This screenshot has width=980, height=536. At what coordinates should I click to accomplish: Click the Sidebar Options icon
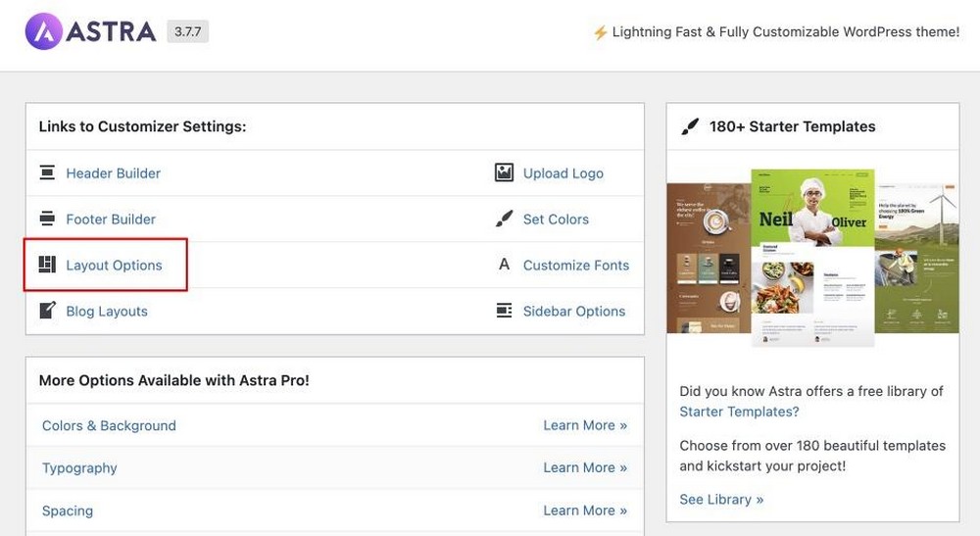click(504, 311)
